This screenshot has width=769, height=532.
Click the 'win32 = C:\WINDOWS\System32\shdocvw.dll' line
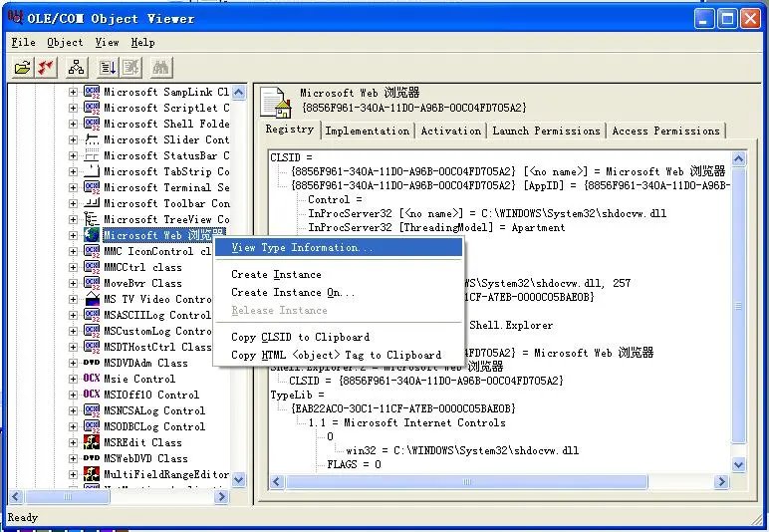462,450
